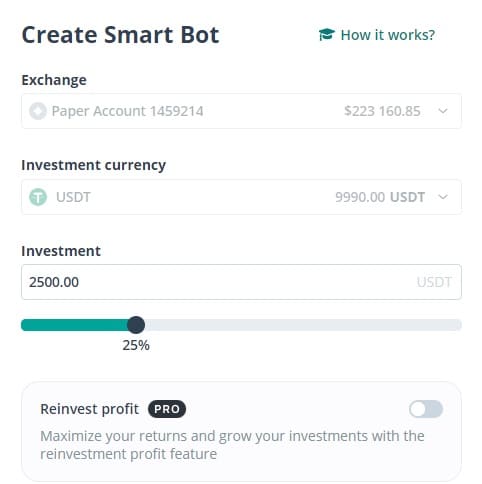This screenshot has height=484, width=482.
Task: Click the $223 160.85 account balance
Action: [382, 111]
